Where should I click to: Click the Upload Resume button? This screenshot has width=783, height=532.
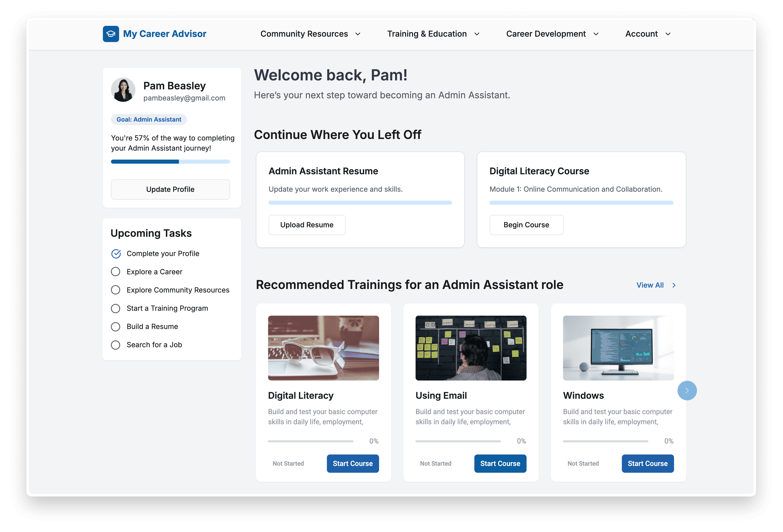tap(307, 225)
